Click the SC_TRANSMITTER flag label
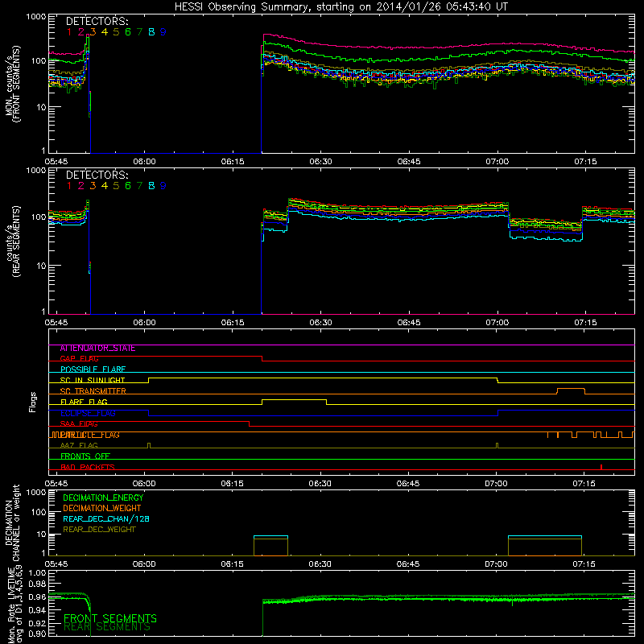644x644 pixels. (x=93, y=391)
